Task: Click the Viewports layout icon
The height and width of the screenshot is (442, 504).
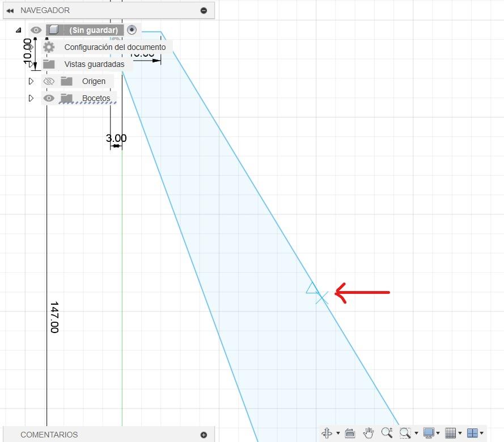Action: pos(472,433)
